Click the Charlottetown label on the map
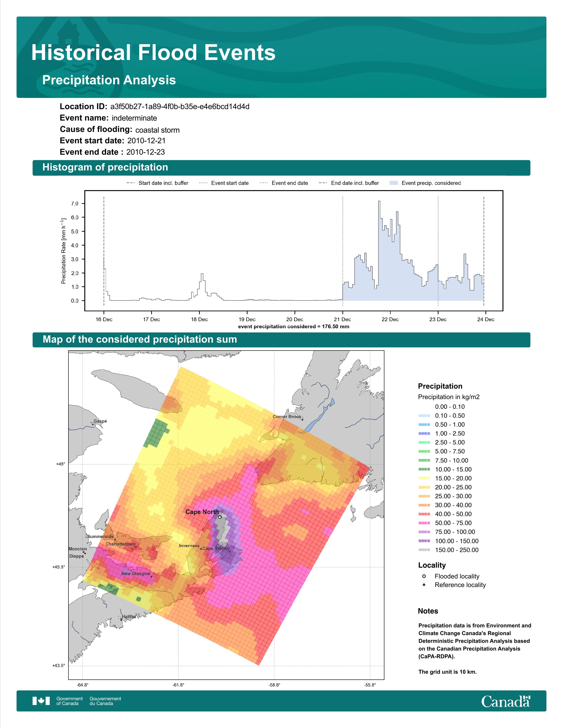The height and width of the screenshot is (728, 563). click(x=120, y=544)
